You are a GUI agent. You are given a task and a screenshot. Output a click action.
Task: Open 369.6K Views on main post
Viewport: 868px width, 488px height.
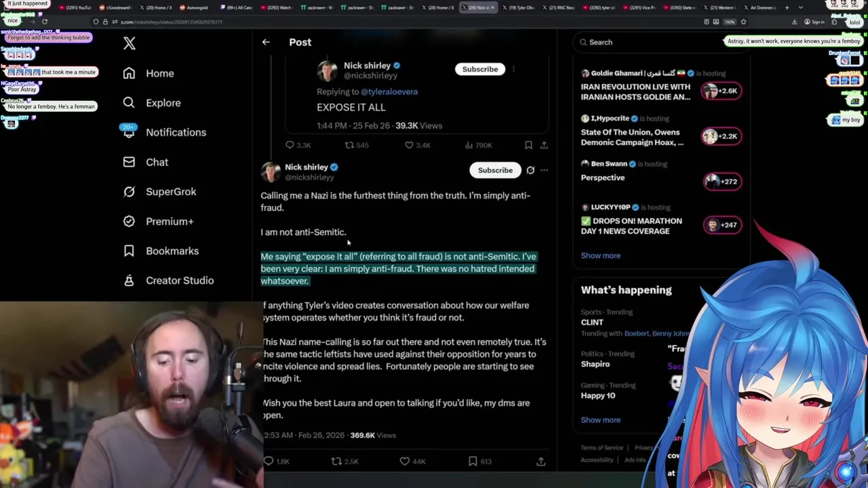pos(373,435)
